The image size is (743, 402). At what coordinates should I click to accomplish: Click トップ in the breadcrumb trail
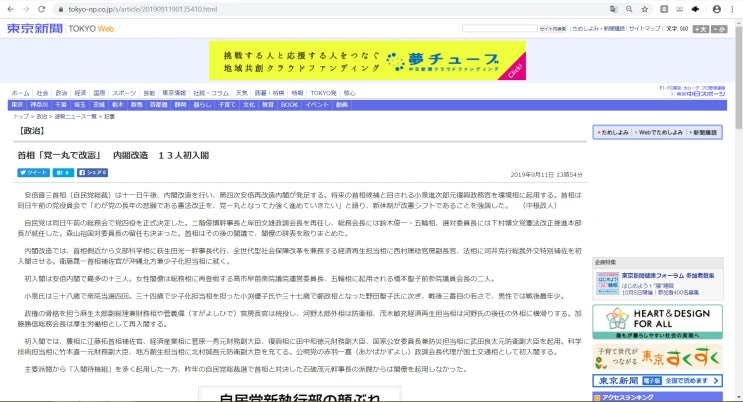click(x=21, y=117)
